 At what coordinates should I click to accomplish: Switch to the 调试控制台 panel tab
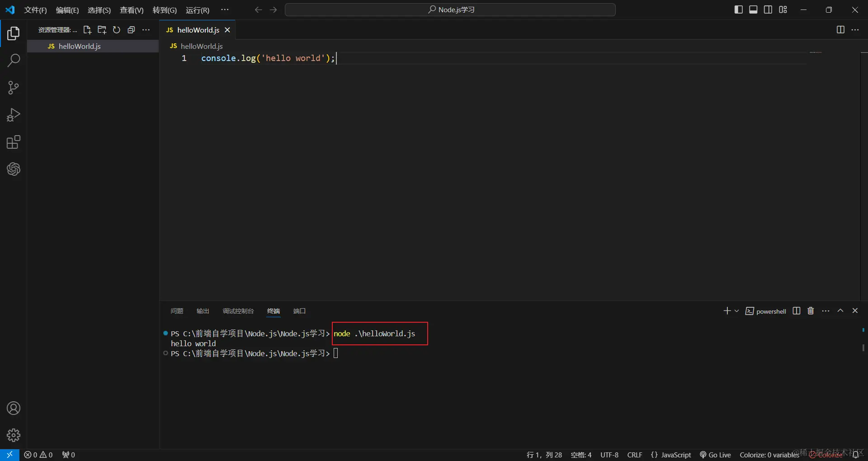pos(238,311)
